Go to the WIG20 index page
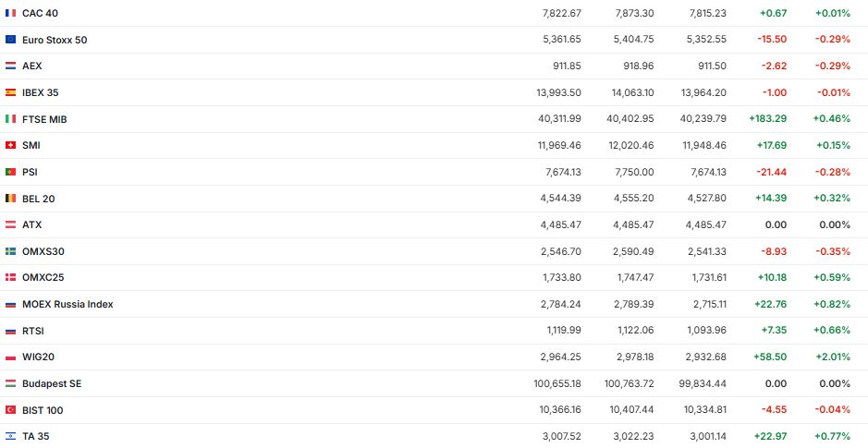The width and height of the screenshot is (868, 448). pyautogui.click(x=38, y=357)
